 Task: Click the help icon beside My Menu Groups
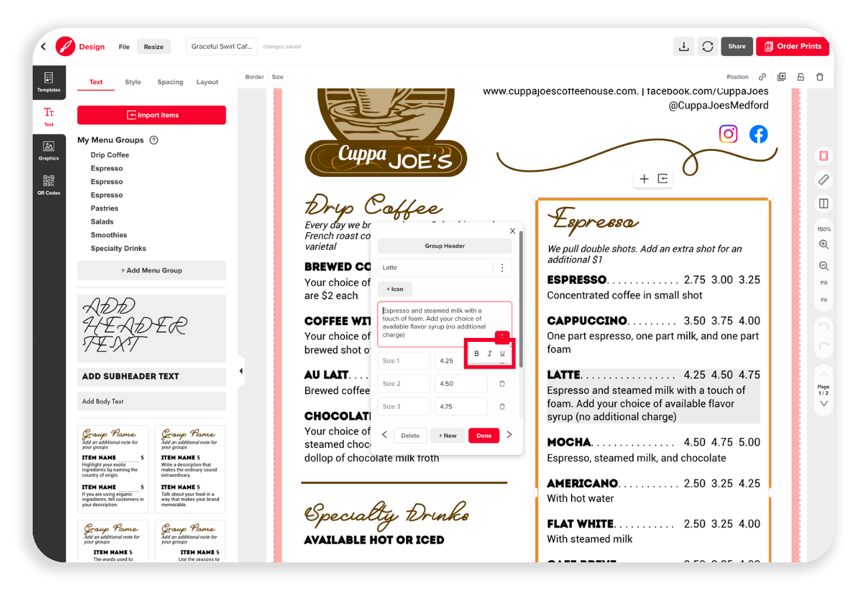coord(154,140)
